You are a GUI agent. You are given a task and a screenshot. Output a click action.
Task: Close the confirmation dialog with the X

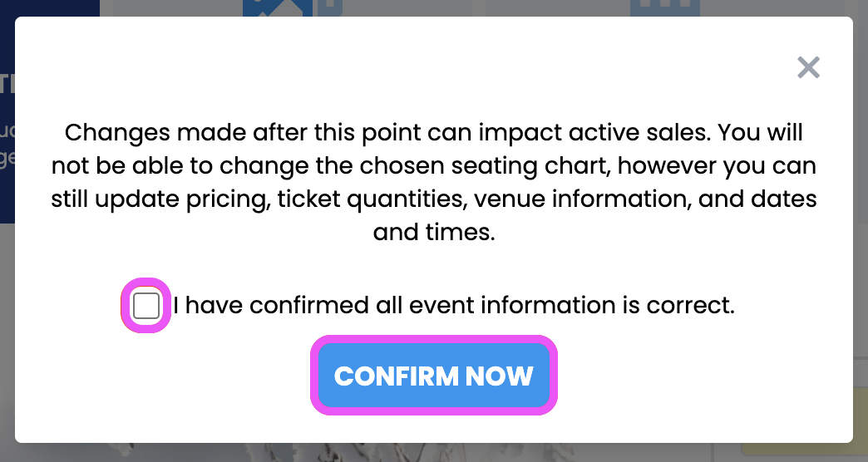(808, 67)
